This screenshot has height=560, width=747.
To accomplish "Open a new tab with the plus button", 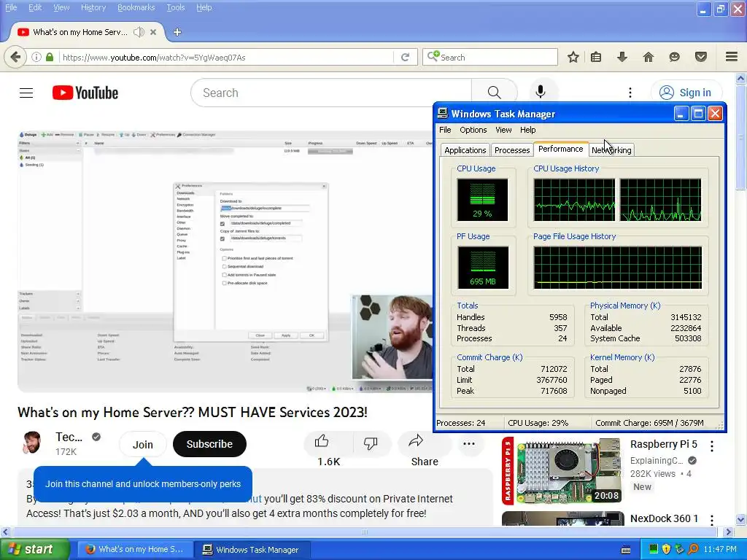I will click(177, 32).
